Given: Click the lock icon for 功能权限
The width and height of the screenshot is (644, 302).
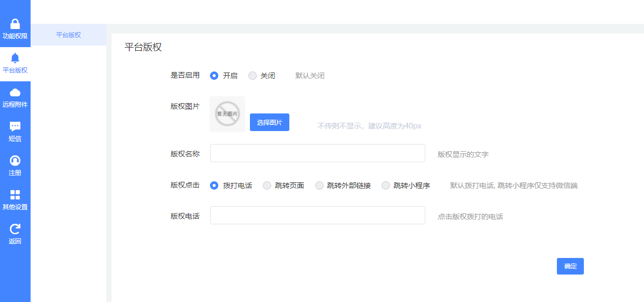Looking at the screenshot, I should point(15,24).
